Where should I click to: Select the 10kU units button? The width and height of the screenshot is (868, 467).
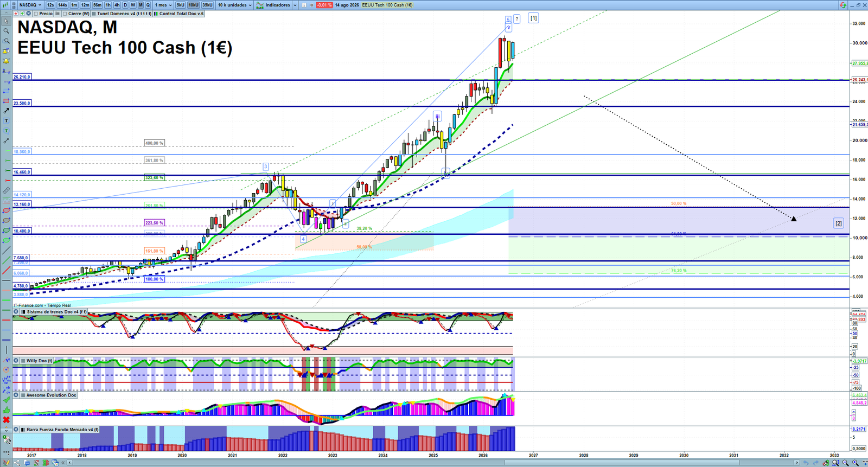(x=193, y=5)
